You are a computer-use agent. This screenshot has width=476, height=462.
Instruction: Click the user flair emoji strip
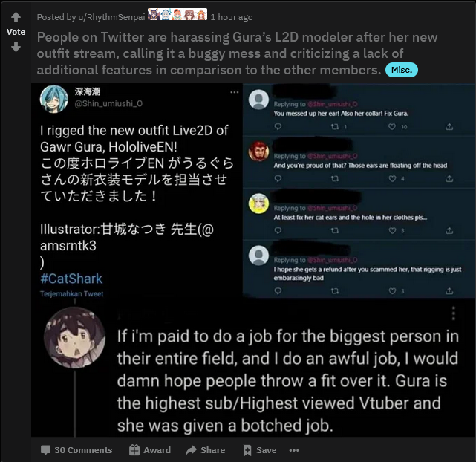tap(177, 14)
